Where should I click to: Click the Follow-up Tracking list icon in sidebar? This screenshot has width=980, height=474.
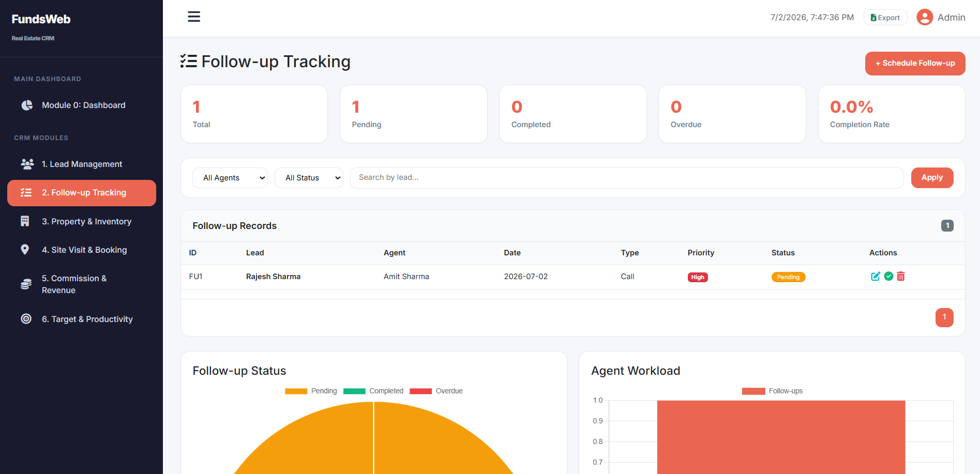point(26,193)
